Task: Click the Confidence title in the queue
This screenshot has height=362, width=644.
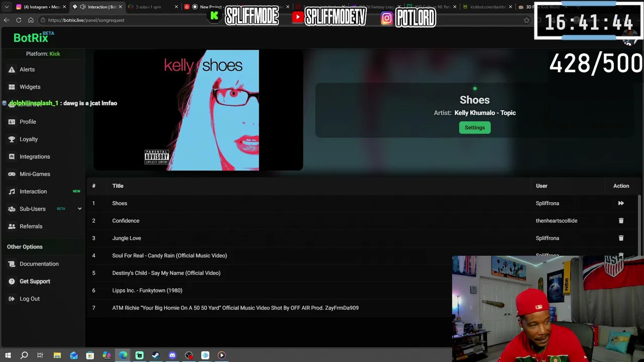Action: [x=126, y=221]
